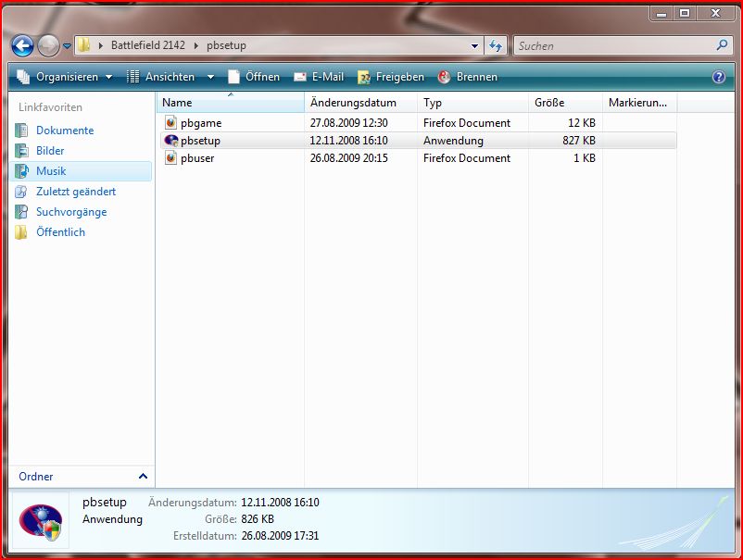Click E-Mail toolbar button
The height and width of the screenshot is (560, 743).
click(319, 77)
